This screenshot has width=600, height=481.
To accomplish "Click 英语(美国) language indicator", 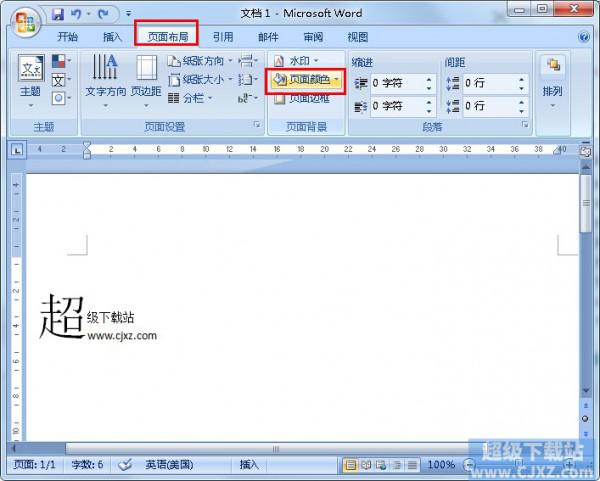I will [x=169, y=465].
